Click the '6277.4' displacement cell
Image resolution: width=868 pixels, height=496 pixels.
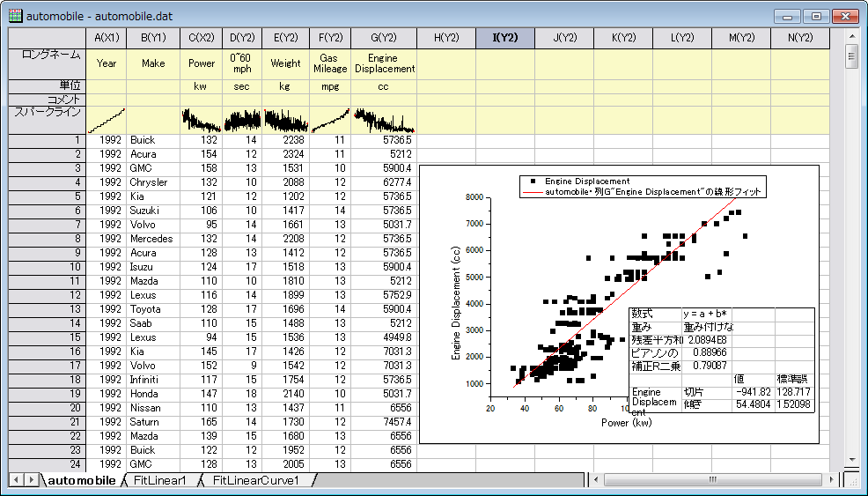[384, 182]
